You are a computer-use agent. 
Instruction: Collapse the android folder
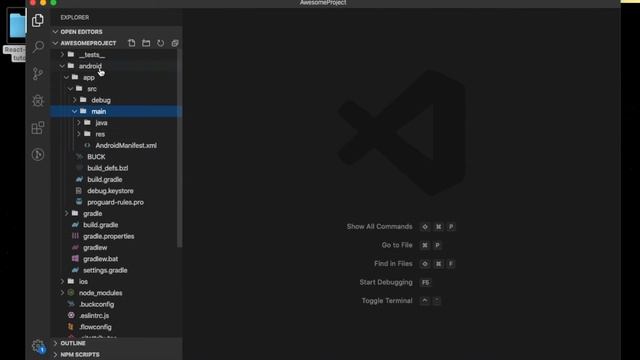(62, 66)
